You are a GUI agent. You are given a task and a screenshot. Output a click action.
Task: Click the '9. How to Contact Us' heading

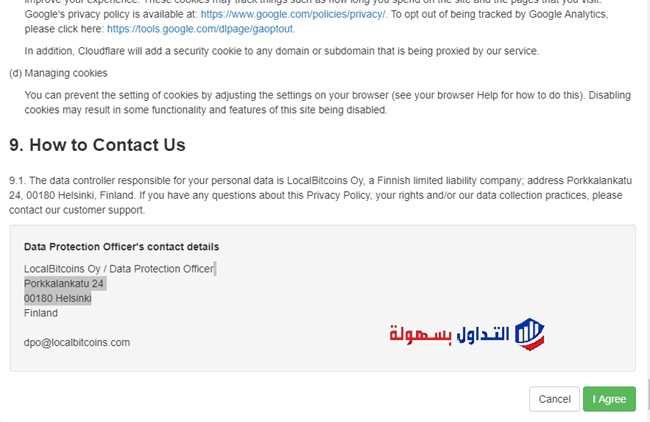point(97,145)
